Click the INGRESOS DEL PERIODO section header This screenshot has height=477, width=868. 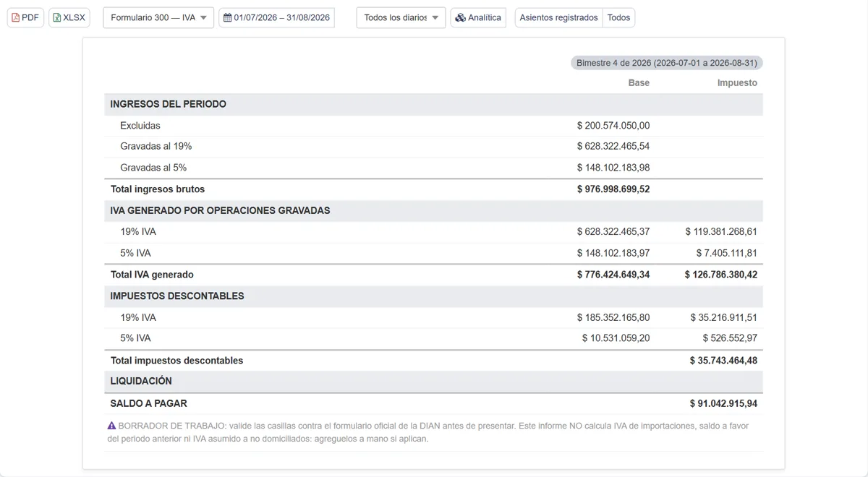pos(433,104)
